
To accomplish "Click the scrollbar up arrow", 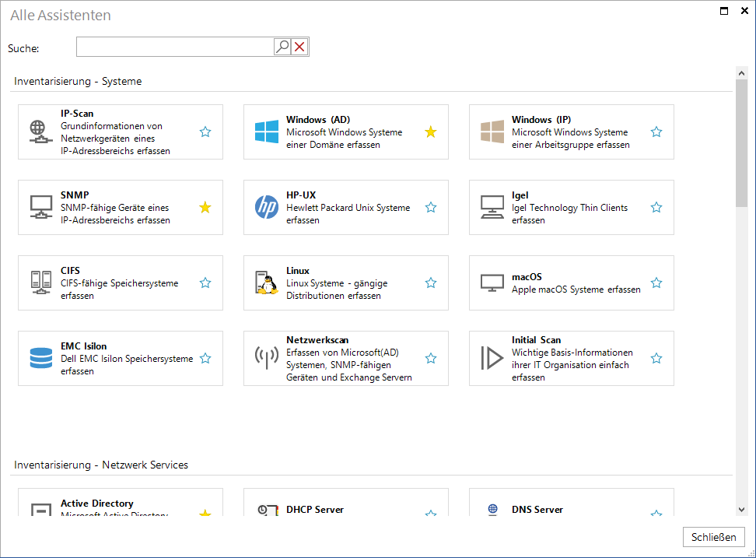I will (741, 73).
